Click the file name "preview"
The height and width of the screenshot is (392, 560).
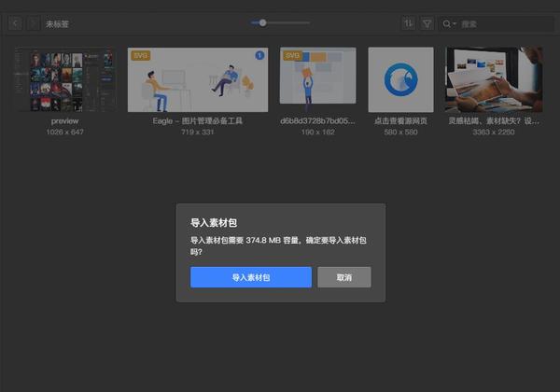point(64,121)
